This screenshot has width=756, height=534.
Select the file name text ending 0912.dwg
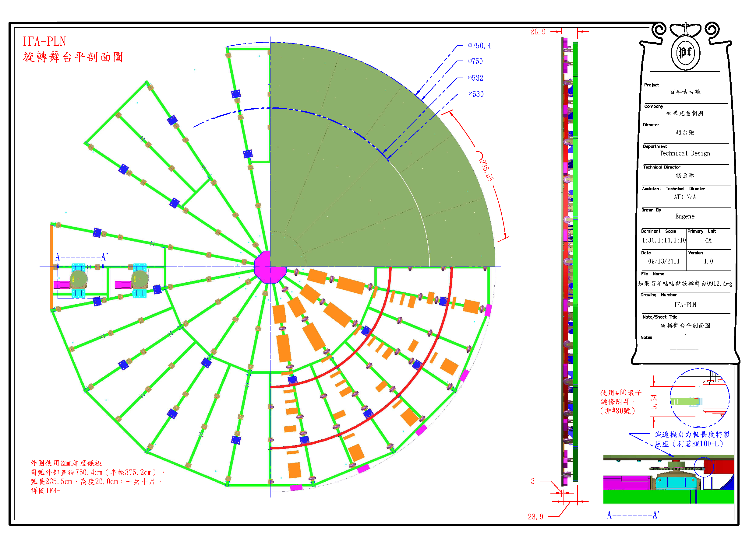[685, 284]
